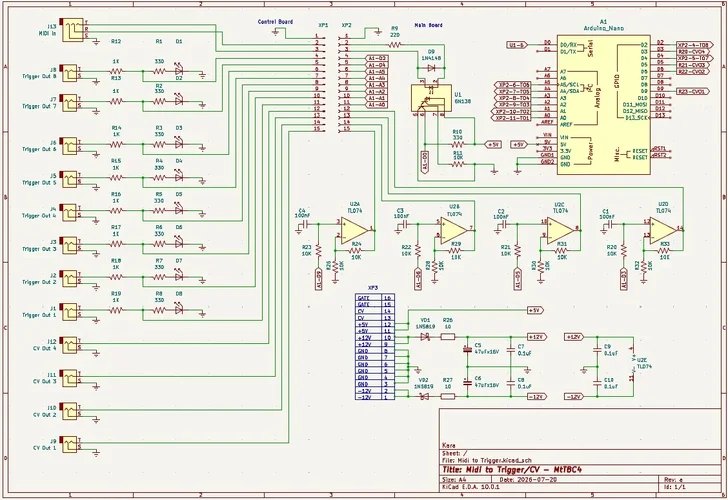Click the A1 Arduino_Nano module body
The image size is (728, 500).
click(x=603, y=104)
